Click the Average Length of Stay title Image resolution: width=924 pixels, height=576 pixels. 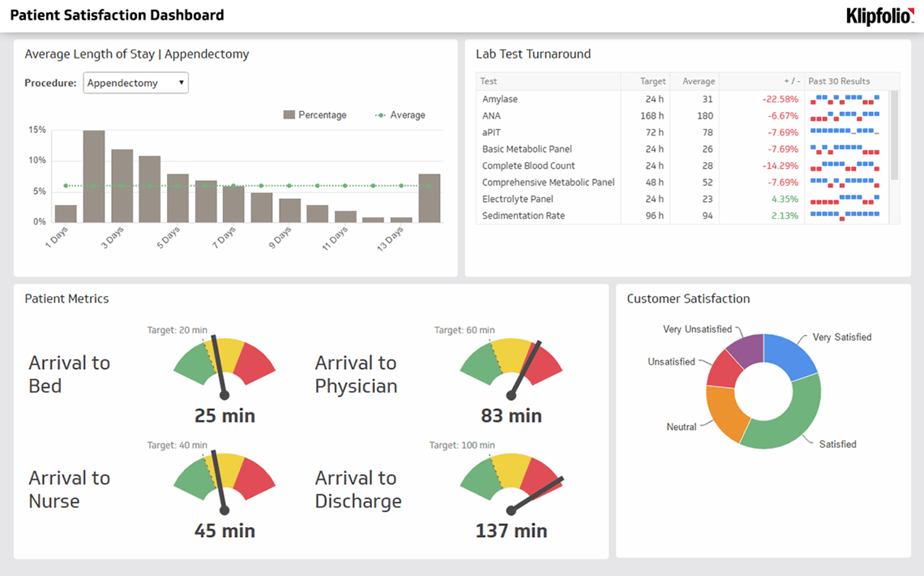click(136, 54)
